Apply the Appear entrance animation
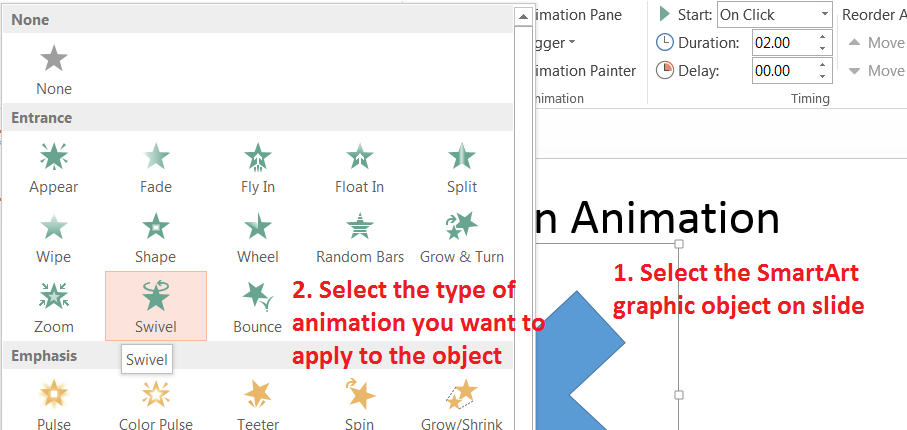 [54, 158]
